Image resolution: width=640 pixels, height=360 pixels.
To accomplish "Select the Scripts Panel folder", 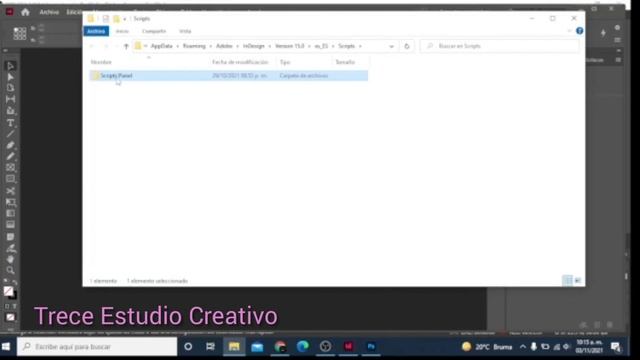I will point(229,76).
